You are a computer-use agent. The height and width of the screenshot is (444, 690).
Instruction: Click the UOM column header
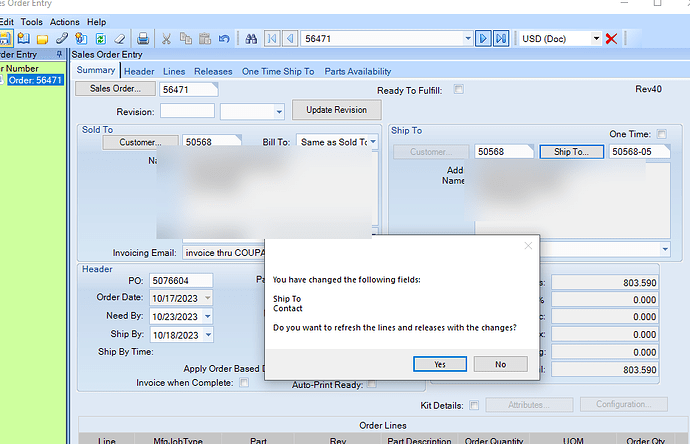click(573, 440)
